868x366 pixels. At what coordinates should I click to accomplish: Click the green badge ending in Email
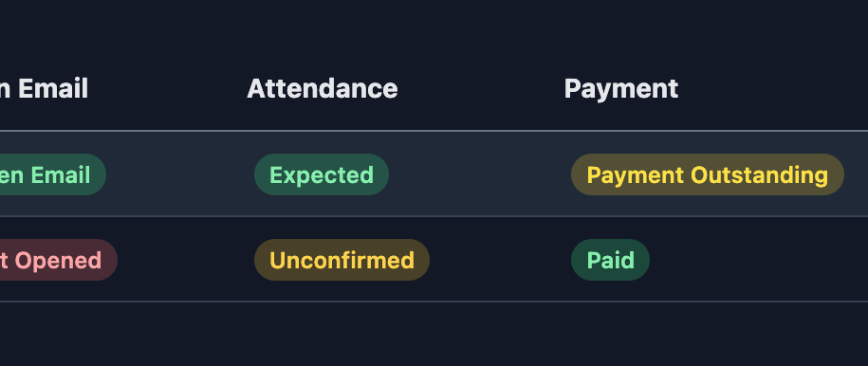52,174
